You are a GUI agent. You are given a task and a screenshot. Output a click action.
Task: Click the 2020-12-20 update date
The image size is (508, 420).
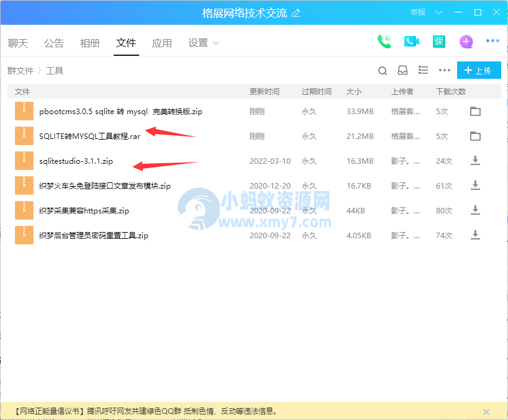pyautogui.click(x=270, y=186)
